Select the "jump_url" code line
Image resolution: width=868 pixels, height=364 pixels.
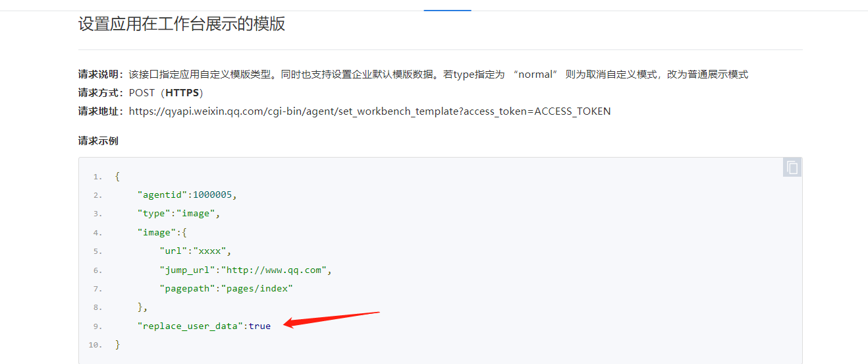click(x=245, y=270)
